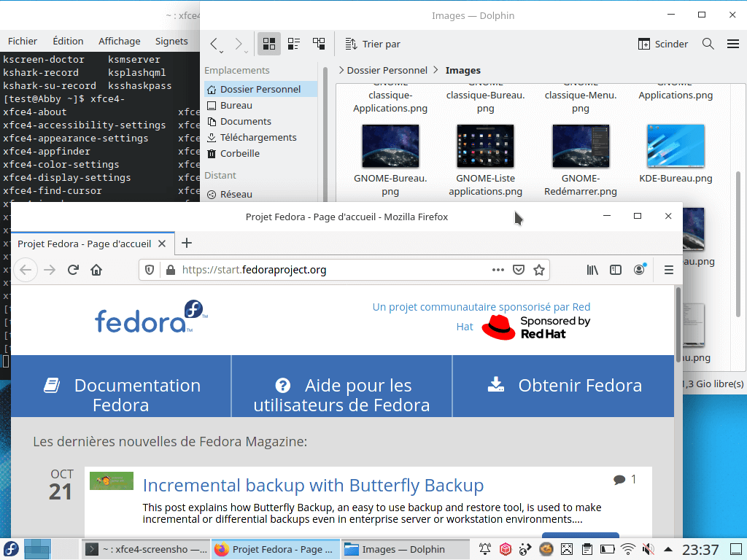Split the Dolphin view with Scinder

[x=662, y=44]
